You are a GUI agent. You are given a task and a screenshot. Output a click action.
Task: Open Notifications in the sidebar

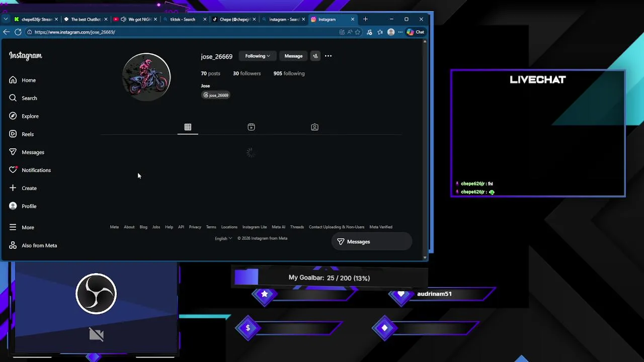(30, 170)
